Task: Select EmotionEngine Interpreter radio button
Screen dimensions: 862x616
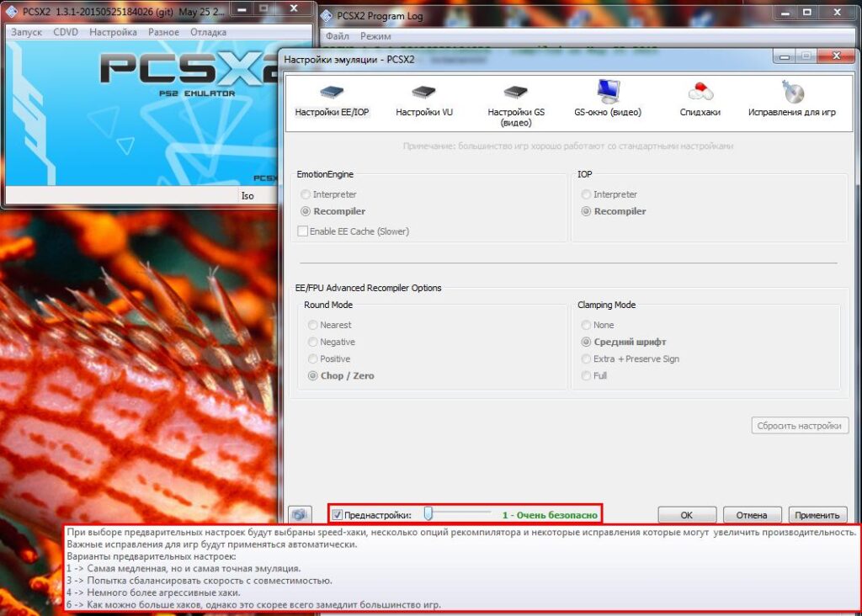Action: [306, 194]
